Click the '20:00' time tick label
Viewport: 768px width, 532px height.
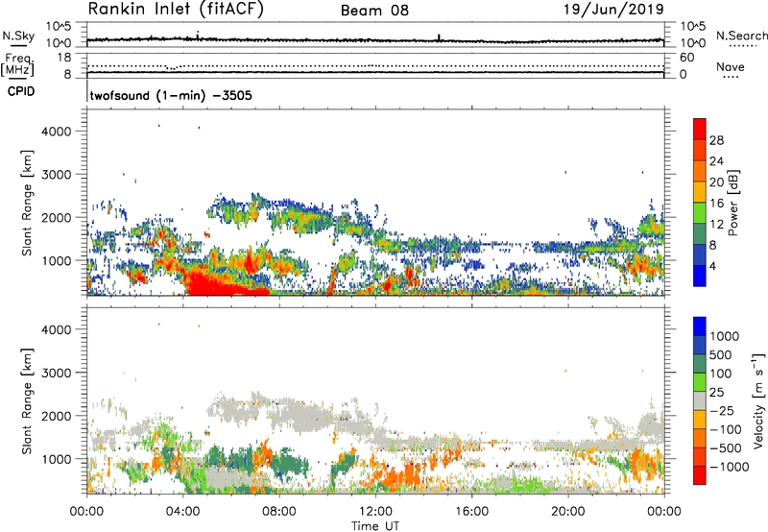(567, 512)
